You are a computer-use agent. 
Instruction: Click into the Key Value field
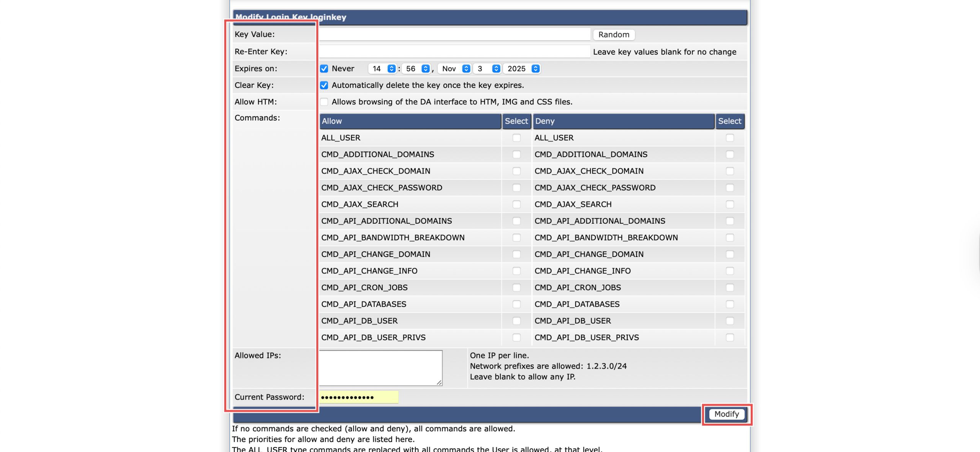[454, 34]
